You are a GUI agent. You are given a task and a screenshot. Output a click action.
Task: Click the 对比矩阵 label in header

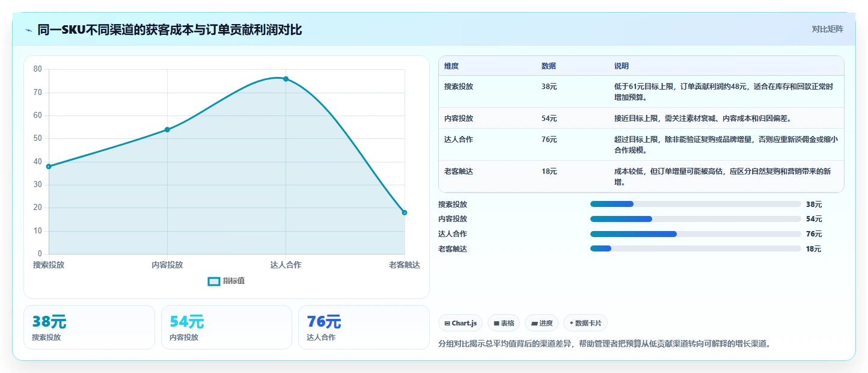[x=827, y=29]
